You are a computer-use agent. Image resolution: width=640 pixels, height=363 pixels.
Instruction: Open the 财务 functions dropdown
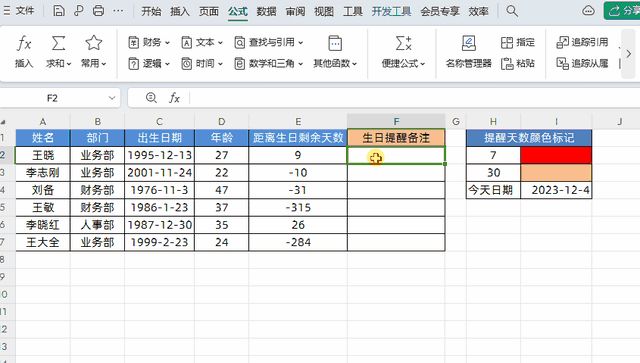[x=149, y=42]
